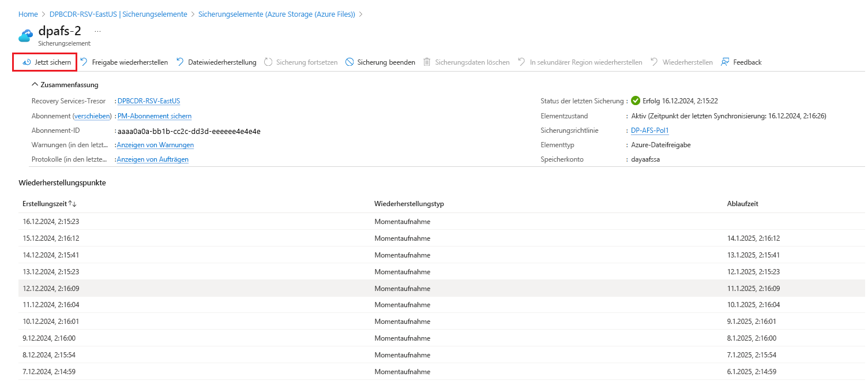Click expiry time 6.1.2025, 2:14:59

tap(752, 372)
